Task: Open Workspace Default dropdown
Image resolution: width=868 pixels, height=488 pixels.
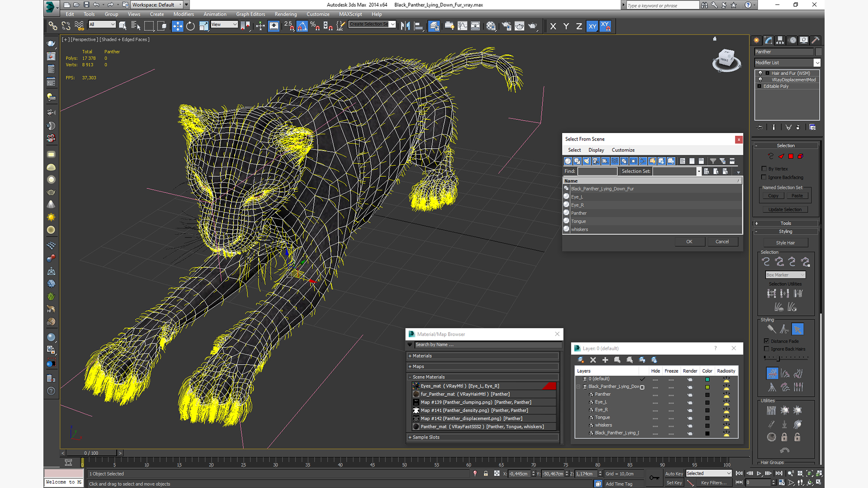Action: [x=156, y=5]
